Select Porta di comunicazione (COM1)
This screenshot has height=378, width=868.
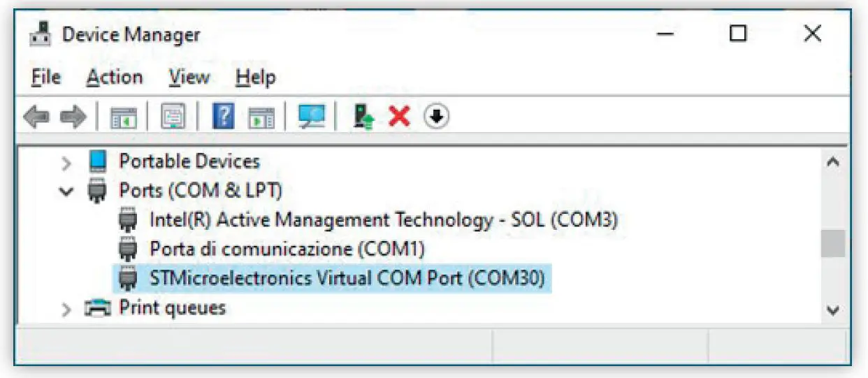[x=287, y=249]
